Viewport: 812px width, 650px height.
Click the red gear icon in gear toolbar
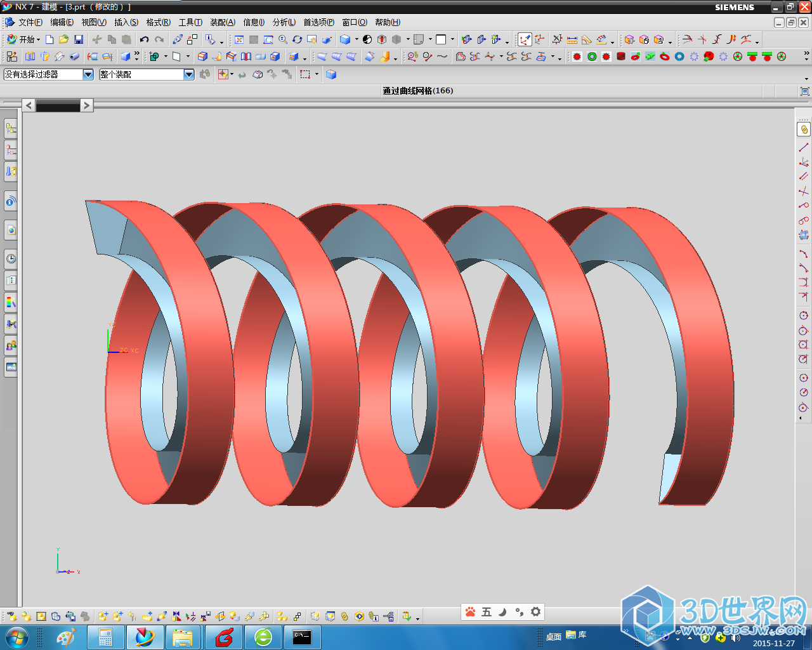coord(577,56)
